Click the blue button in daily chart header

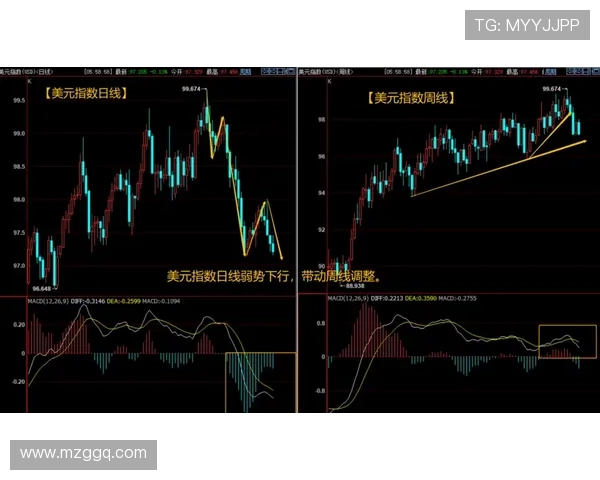coord(245,72)
